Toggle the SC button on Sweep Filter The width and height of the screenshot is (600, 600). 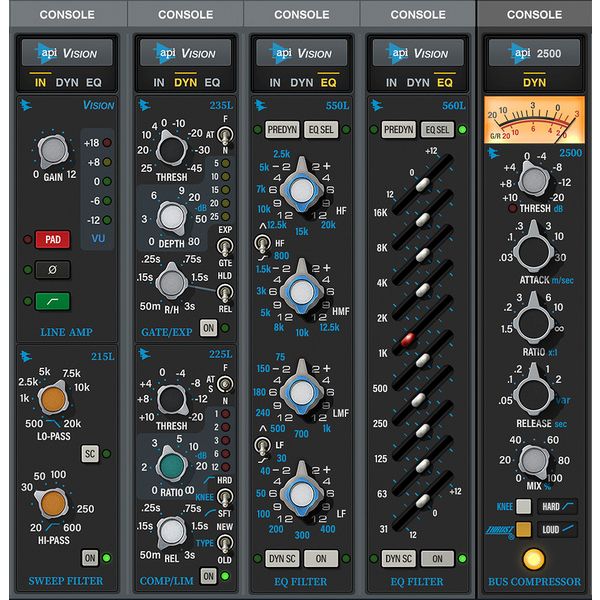pyautogui.click(x=90, y=454)
